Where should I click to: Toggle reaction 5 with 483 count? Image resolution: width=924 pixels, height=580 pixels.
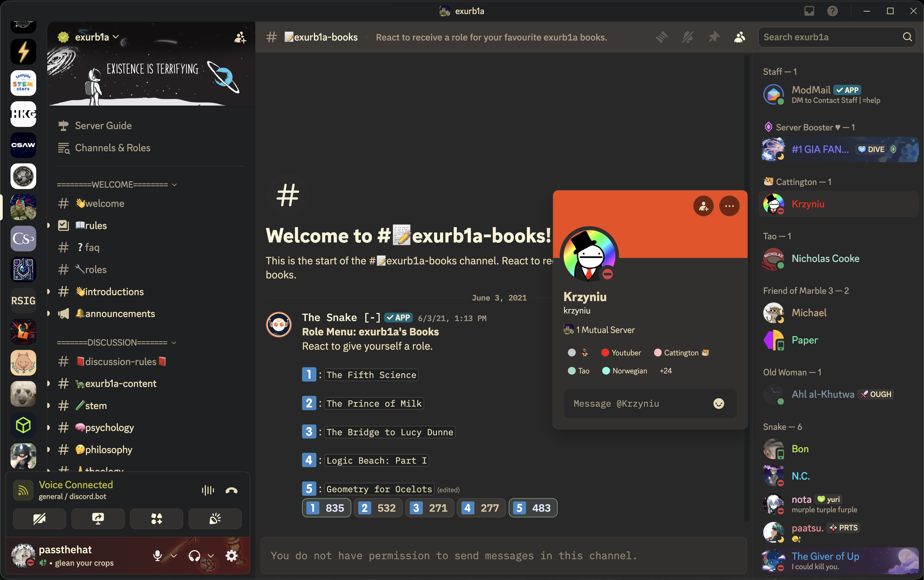pos(533,508)
